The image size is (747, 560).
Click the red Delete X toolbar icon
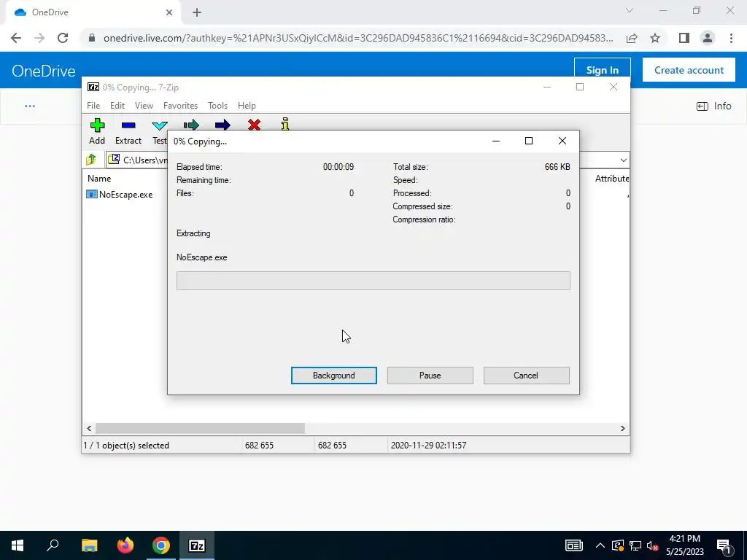pyautogui.click(x=254, y=125)
